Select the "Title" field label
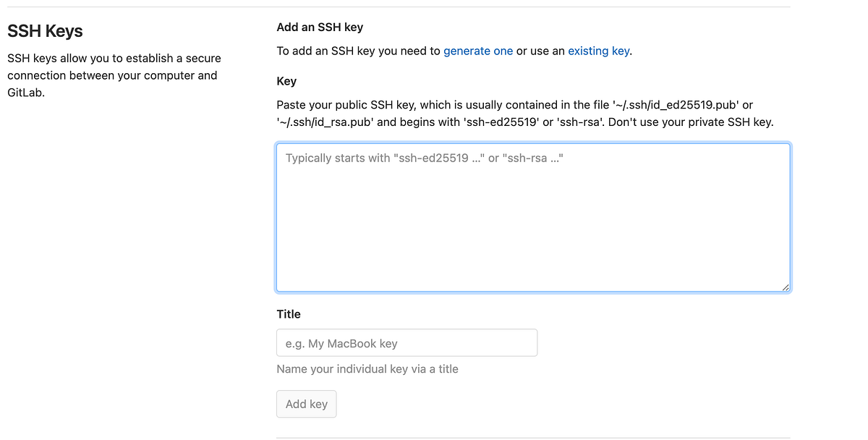Viewport: 868px width, 440px height. [x=289, y=314]
